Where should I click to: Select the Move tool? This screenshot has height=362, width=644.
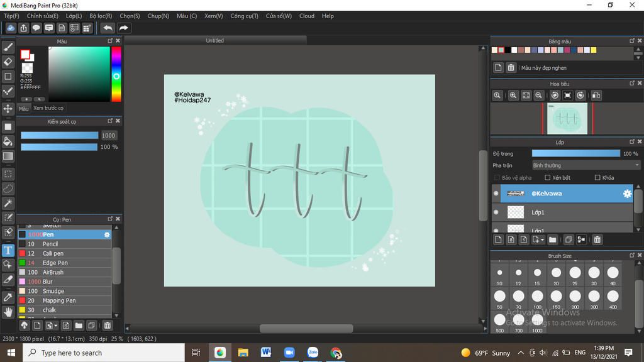point(8,109)
